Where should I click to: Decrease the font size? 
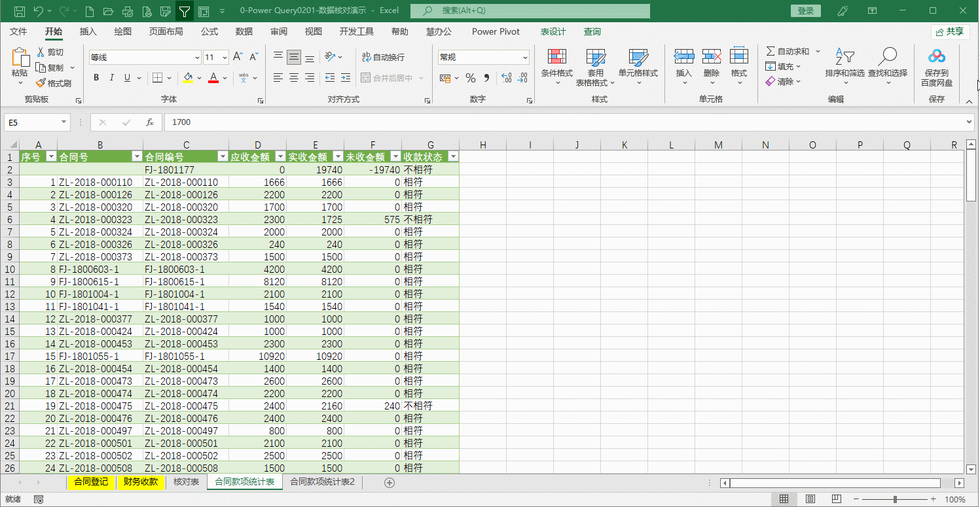pyautogui.click(x=255, y=58)
